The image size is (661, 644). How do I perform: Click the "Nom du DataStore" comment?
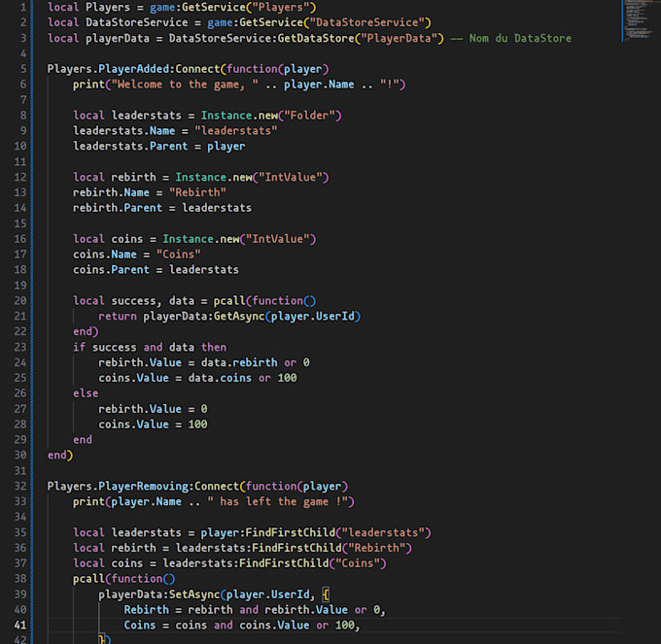[511, 38]
